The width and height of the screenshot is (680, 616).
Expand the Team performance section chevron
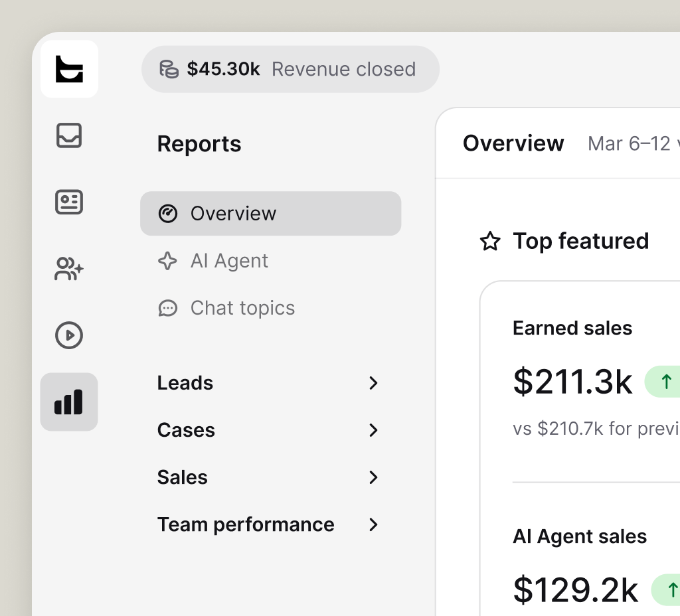pyautogui.click(x=373, y=524)
